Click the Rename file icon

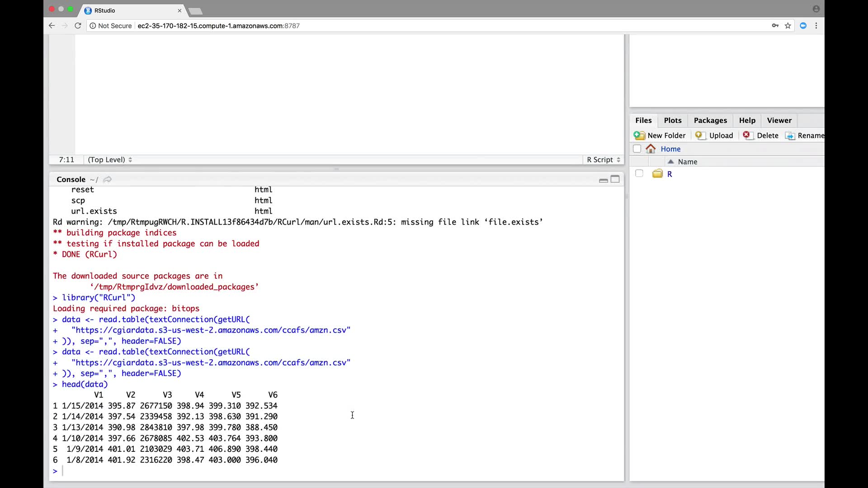click(x=790, y=136)
